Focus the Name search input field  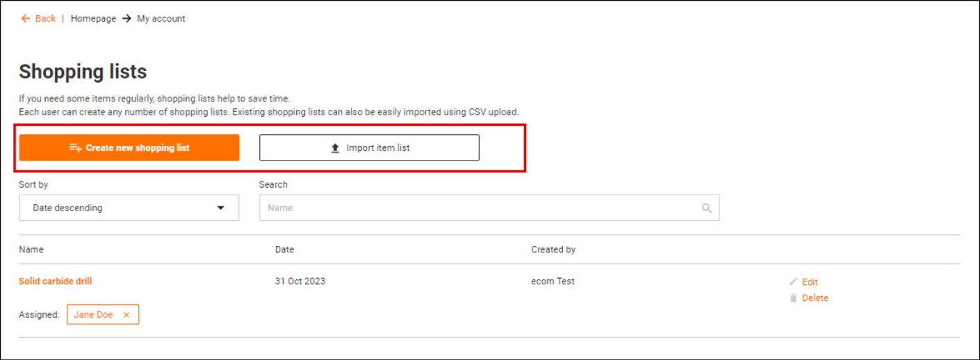click(480, 208)
